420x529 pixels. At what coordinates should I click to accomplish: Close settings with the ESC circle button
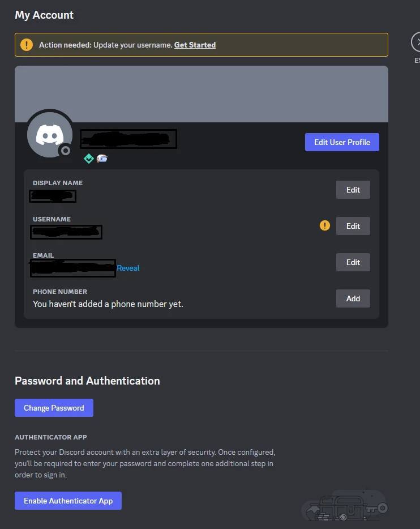point(417,42)
